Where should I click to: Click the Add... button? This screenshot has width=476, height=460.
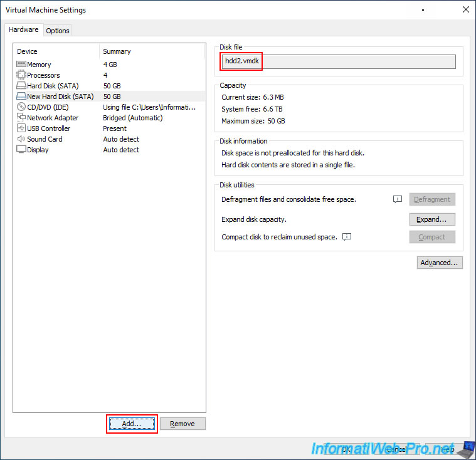click(132, 424)
